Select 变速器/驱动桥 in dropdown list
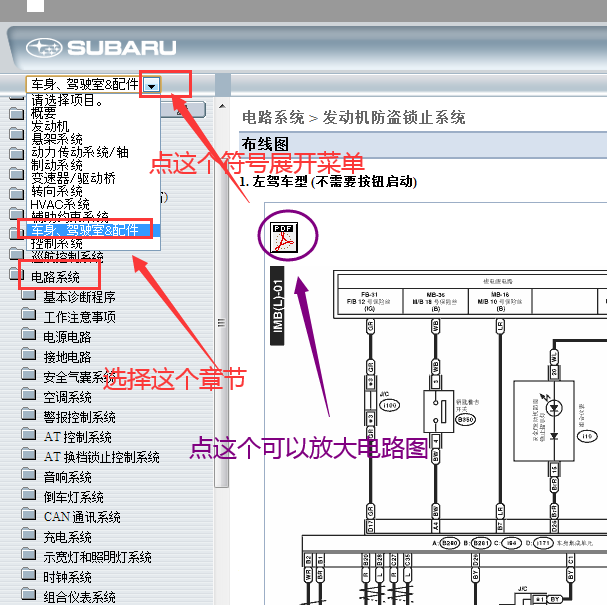 [73, 178]
